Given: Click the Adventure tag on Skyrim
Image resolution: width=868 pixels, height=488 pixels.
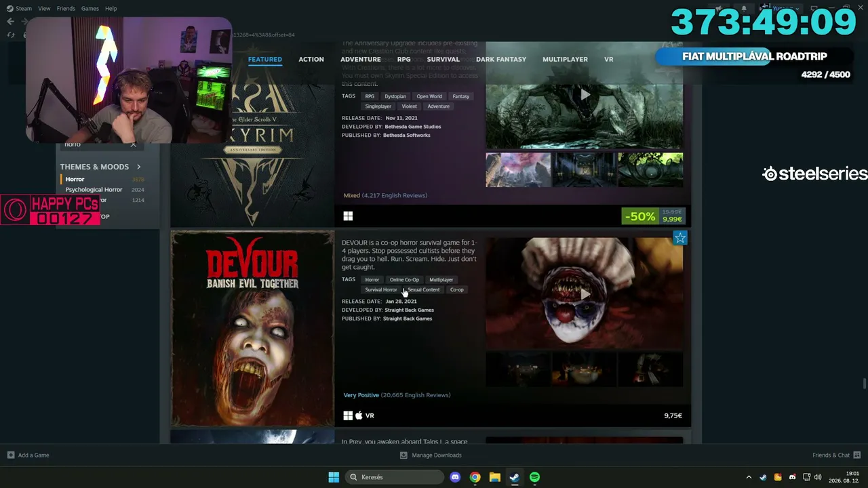Looking at the screenshot, I should pos(438,106).
